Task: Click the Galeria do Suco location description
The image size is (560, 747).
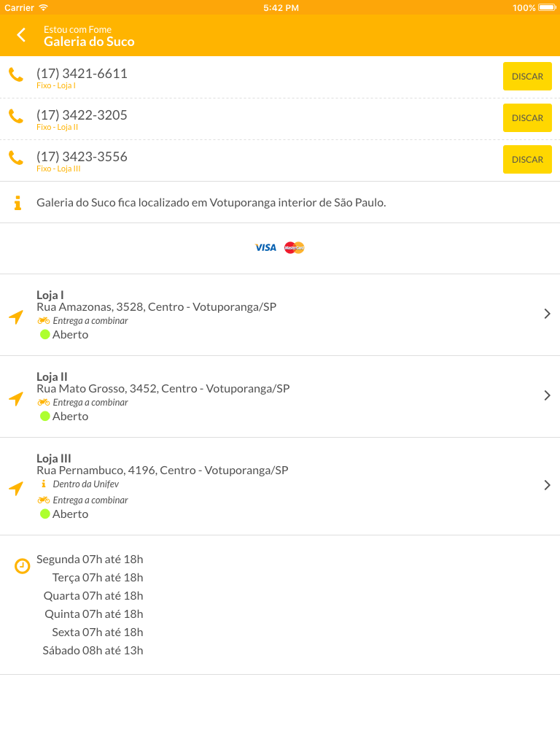Action: (211, 203)
